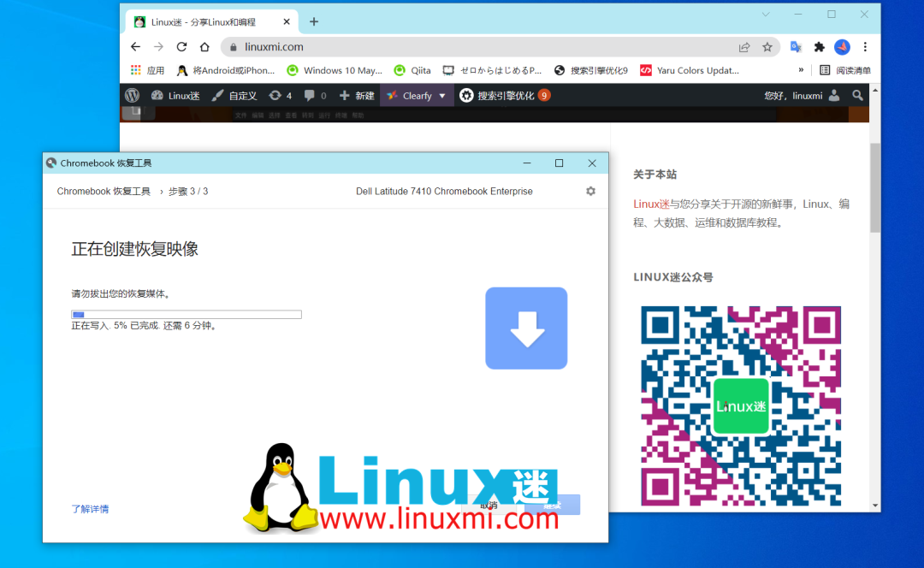Bookmark this page with the star icon

tap(767, 47)
